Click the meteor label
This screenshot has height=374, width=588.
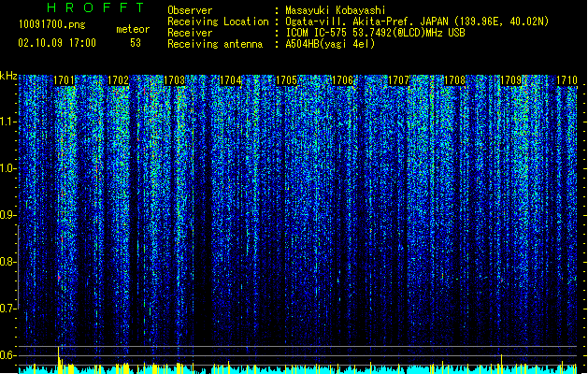click(133, 29)
